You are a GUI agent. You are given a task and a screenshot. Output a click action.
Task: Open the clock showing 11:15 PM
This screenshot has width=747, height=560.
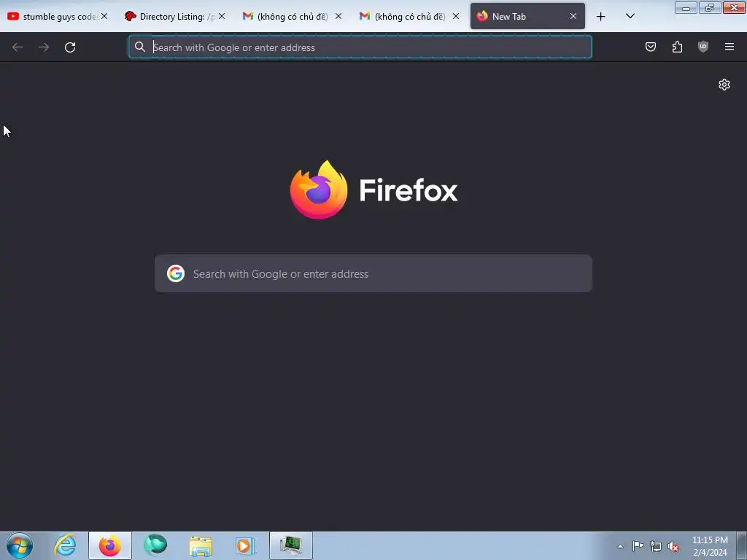pyautogui.click(x=710, y=545)
